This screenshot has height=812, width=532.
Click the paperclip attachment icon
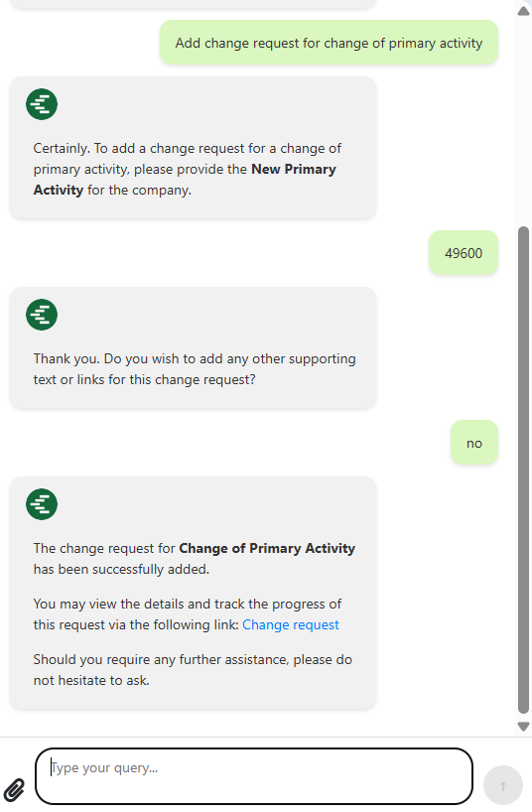(14, 790)
